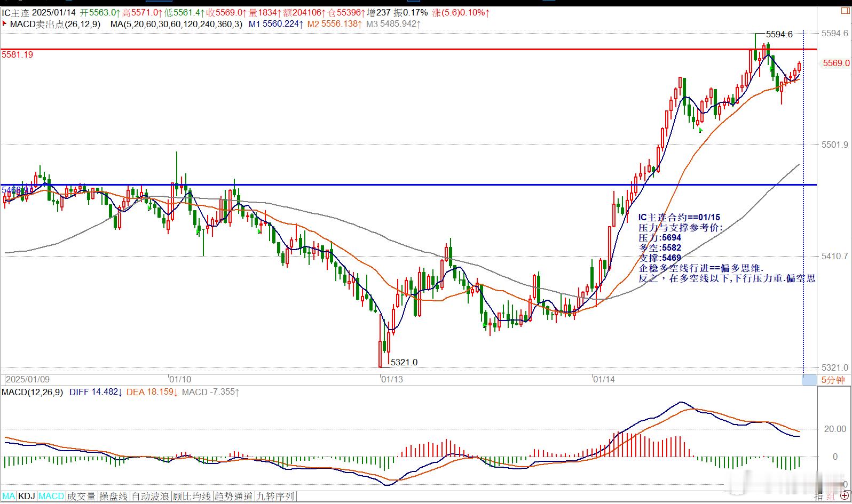The width and height of the screenshot is (852, 504).
Task: Click the IC主连 contract name
Action: (x=16, y=12)
